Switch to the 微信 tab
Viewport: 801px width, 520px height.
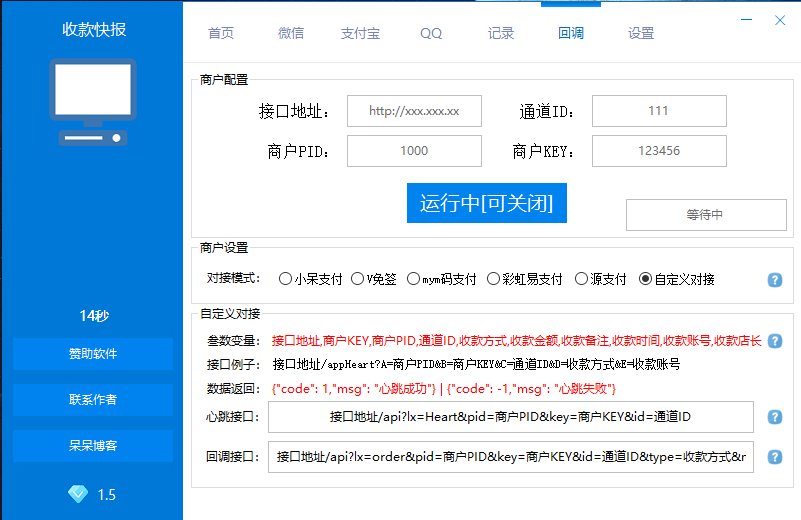tap(291, 33)
